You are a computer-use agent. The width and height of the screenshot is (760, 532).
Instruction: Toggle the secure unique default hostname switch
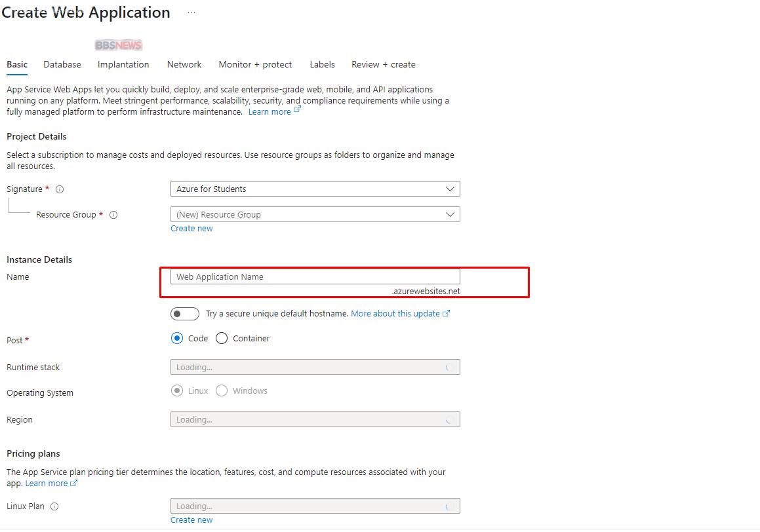tap(184, 314)
